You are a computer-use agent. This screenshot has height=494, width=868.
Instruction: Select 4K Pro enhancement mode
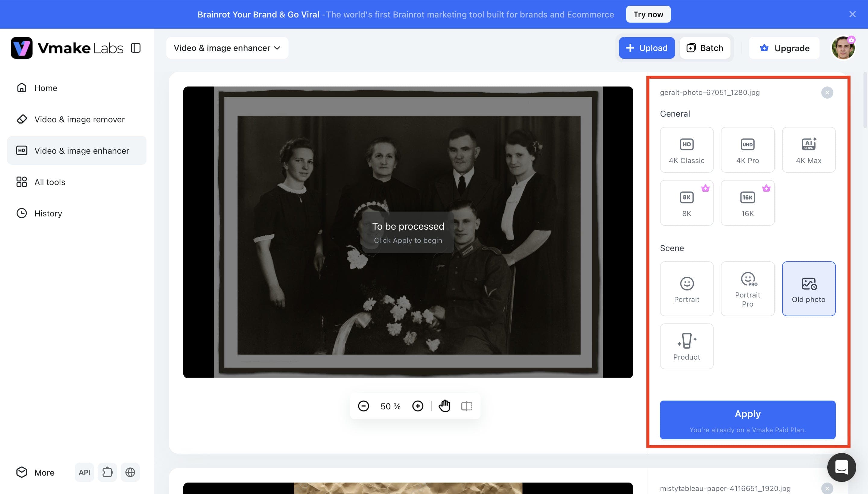tap(747, 149)
